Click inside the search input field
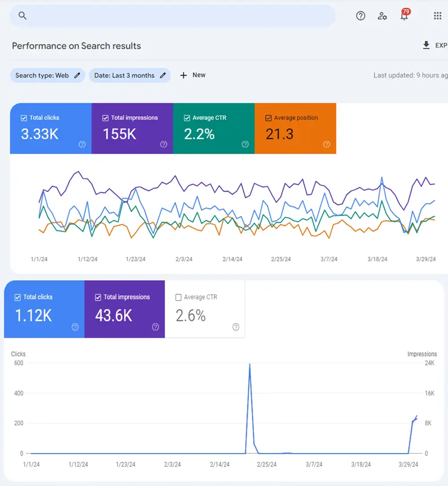The image size is (448, 486). pos(170,15)
